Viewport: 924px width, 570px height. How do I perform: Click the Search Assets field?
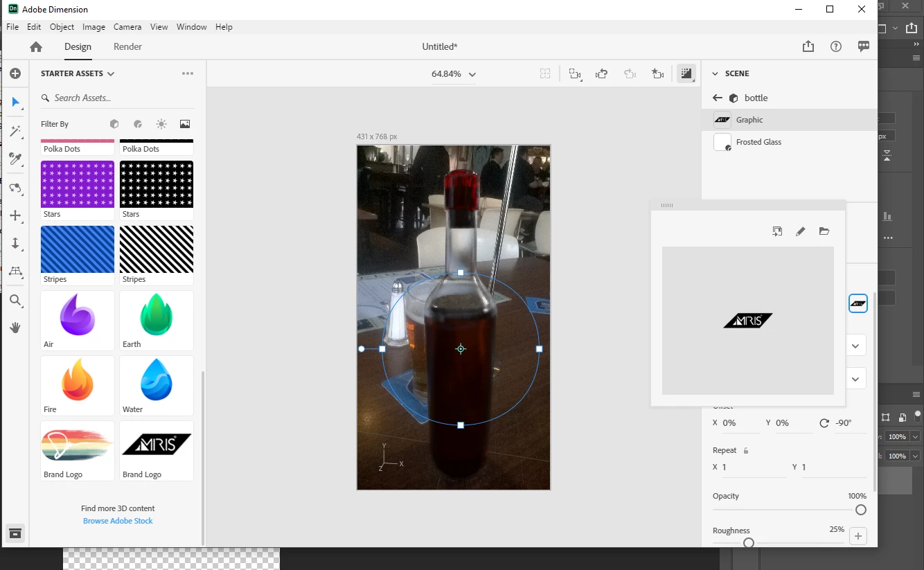point(117,98)
